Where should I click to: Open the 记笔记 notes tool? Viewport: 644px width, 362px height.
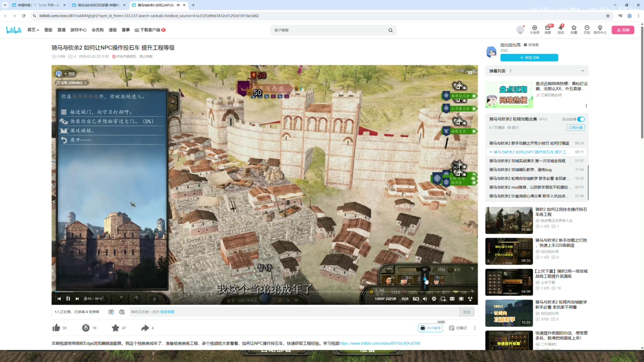coord(458,328)
